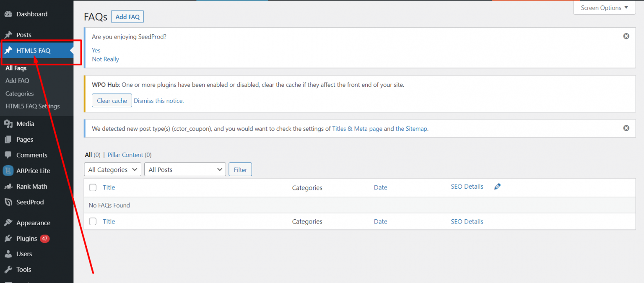Open the ARPrice Lite plugin icon
The width and height of the screenshot is (644, 283).
pyautogui.click(x=8, y=170)
